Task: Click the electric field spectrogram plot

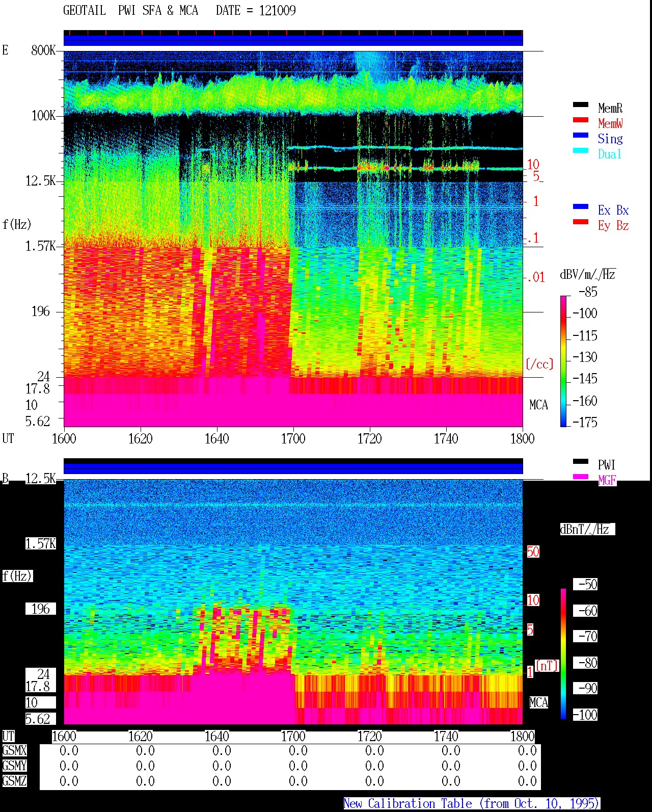Action: pos(293,239)
